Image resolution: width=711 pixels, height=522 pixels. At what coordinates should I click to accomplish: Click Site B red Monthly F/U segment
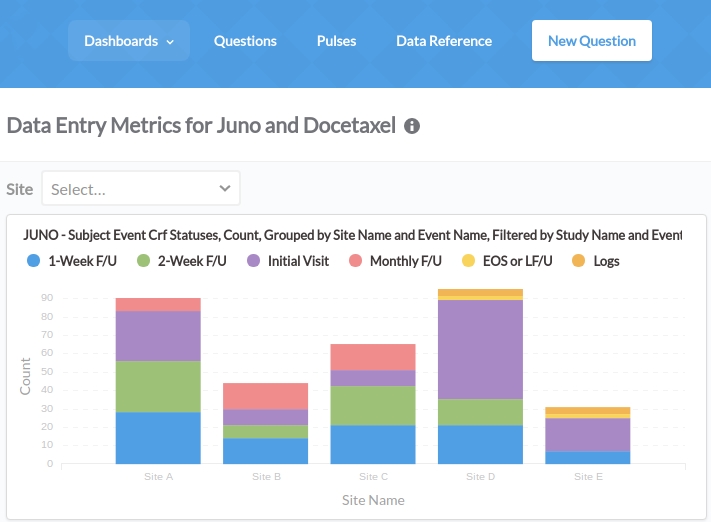click(x=265, y=396)
